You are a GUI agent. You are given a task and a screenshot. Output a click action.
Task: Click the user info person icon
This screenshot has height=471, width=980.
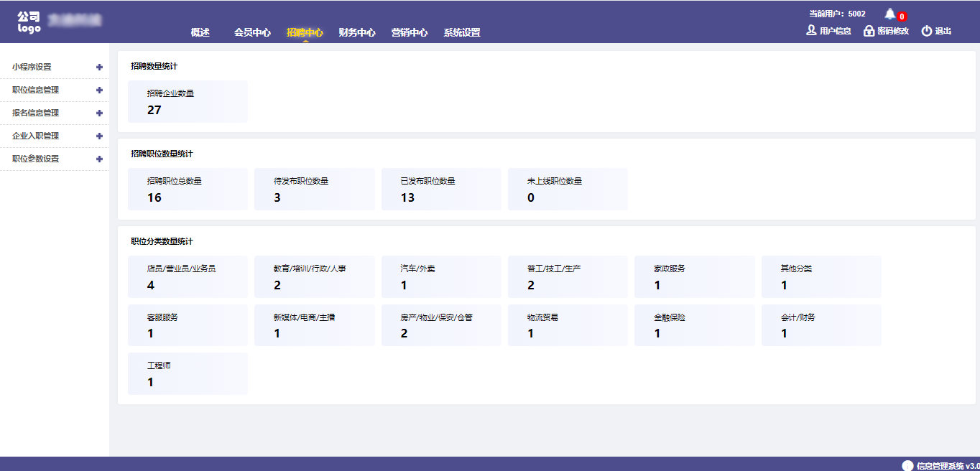pos(811,31)
